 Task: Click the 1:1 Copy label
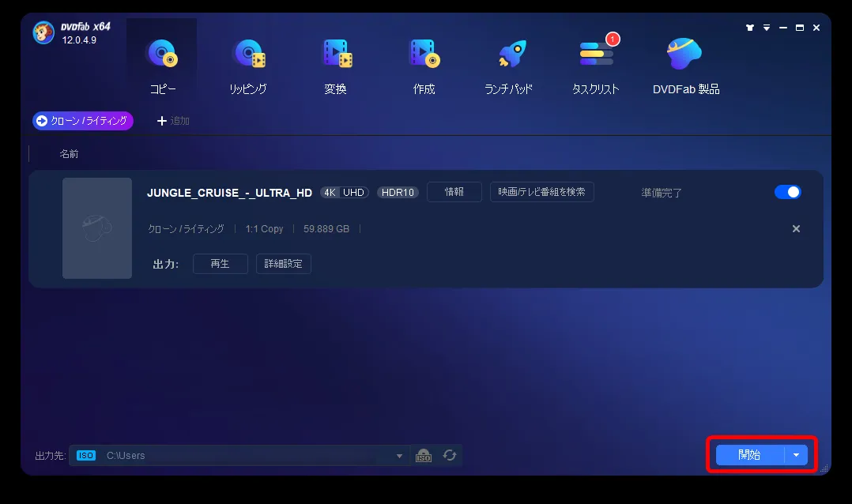click(264, 228)
